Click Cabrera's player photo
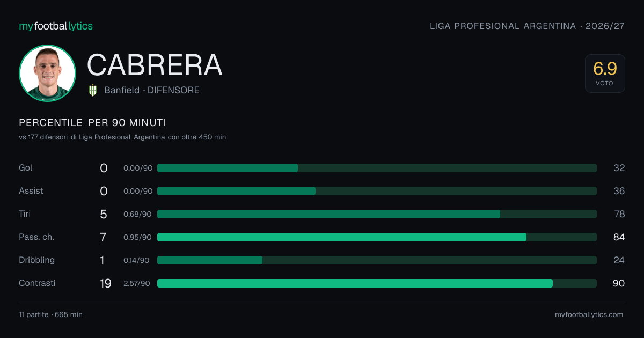This screenshot has height=338, width=644. 47,73
